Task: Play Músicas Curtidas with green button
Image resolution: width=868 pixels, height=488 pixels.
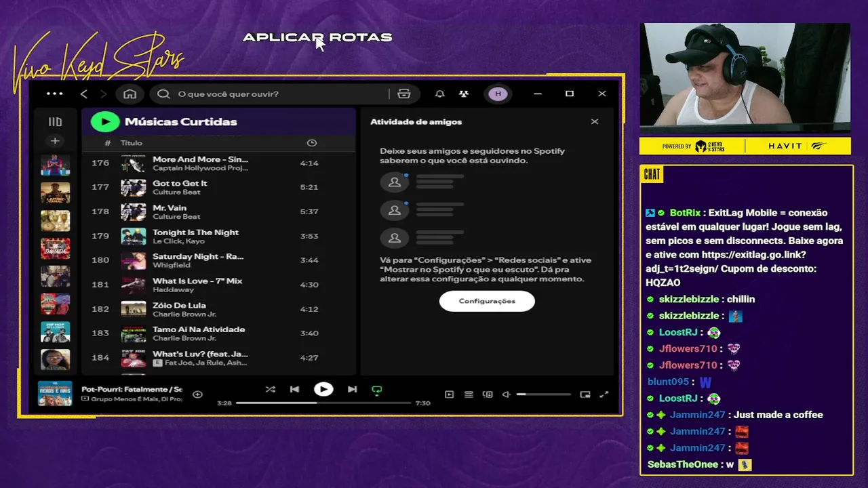Action: [105, 121]
